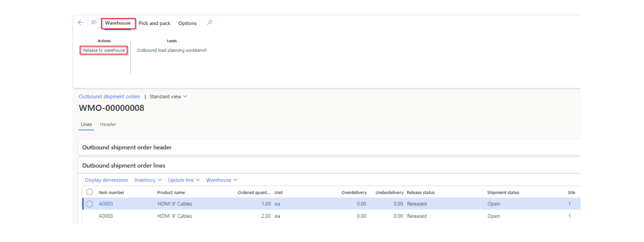Open the navigation lines menu icon
Screen dimensions: 644x242
coord(94,23)
